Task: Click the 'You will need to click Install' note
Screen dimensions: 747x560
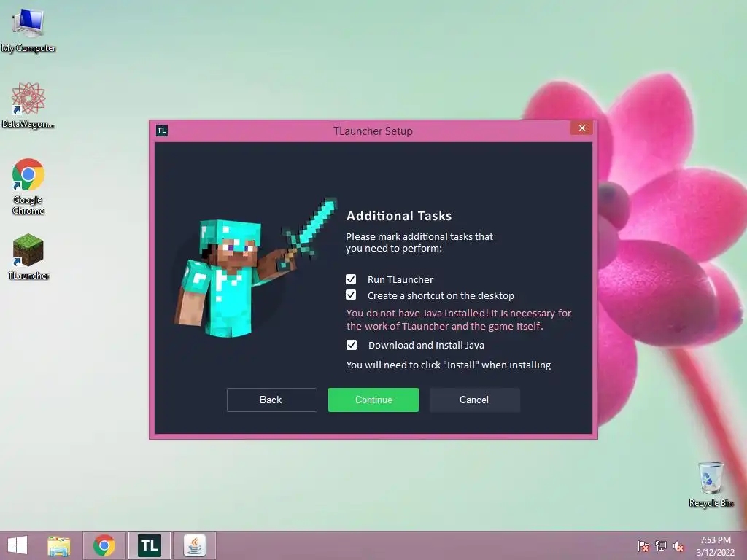Action: pyautogui.click(x=449, y=365)
